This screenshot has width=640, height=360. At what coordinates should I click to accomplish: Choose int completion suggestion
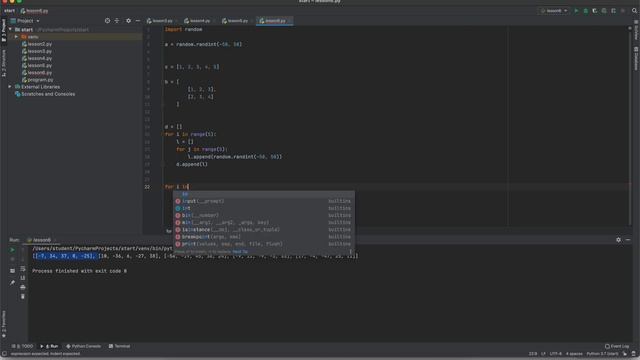(x=264, y=209)
